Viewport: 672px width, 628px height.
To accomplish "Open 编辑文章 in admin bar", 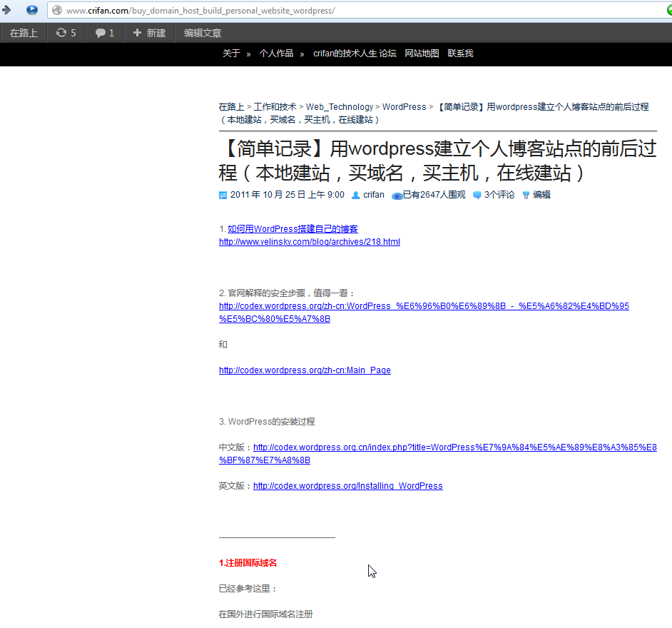I will pos(203,33).
